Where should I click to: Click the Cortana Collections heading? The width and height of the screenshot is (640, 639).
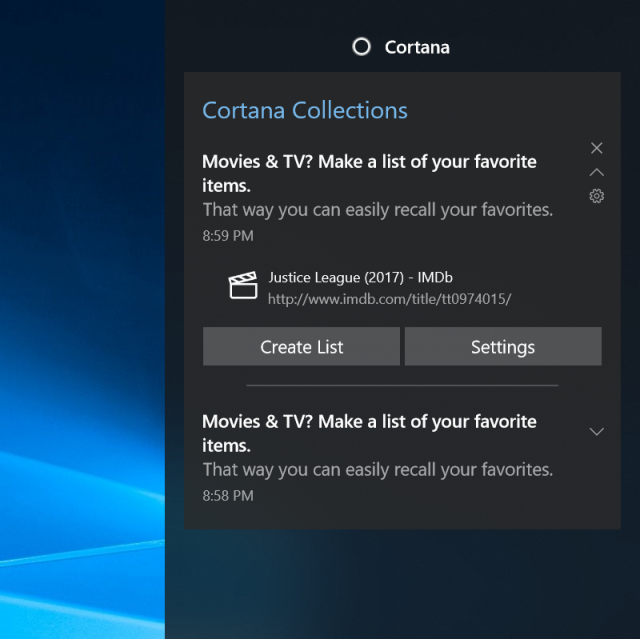pyautogui.click(x=305, y=110)
